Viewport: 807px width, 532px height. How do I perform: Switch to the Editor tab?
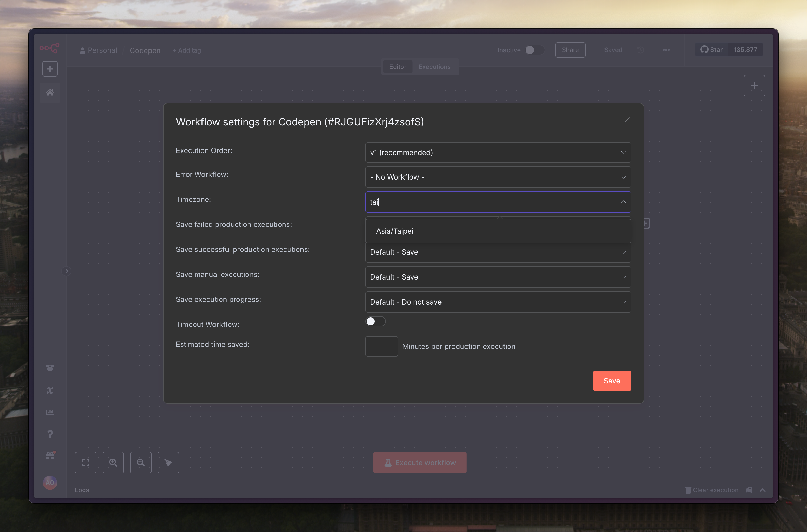[x=397, y=67]
